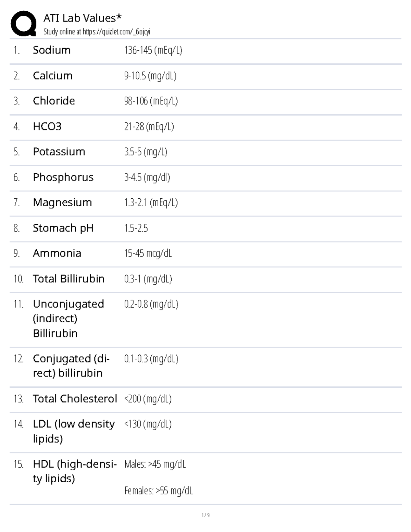
Task: Click the HCO3 term
Action: (x=47, y=126)
